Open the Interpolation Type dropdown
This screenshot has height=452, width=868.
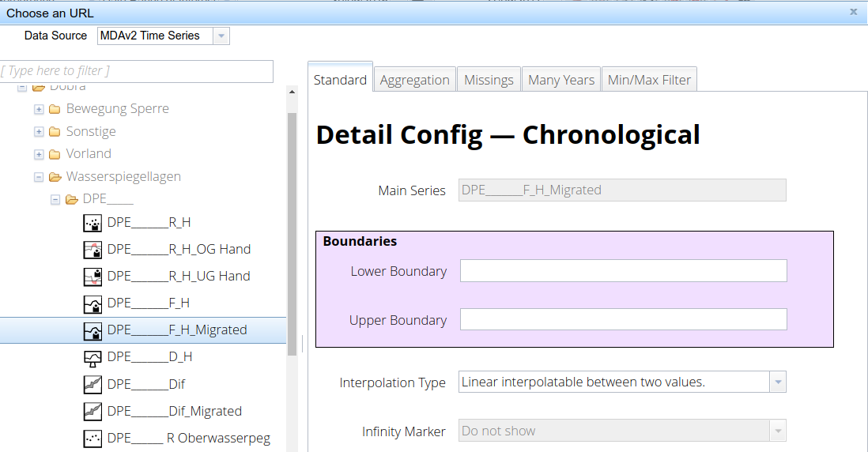pyautogui.click(x=778, y=382)
